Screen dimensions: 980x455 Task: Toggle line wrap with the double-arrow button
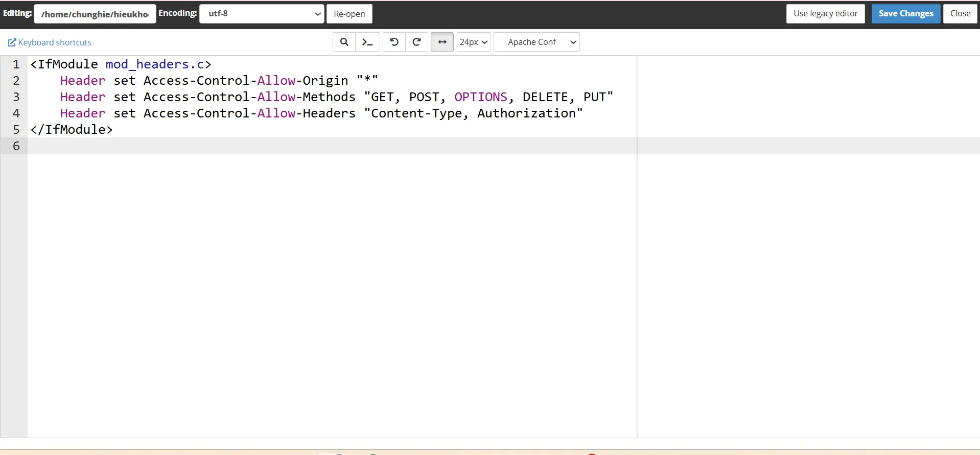[442, 42]
